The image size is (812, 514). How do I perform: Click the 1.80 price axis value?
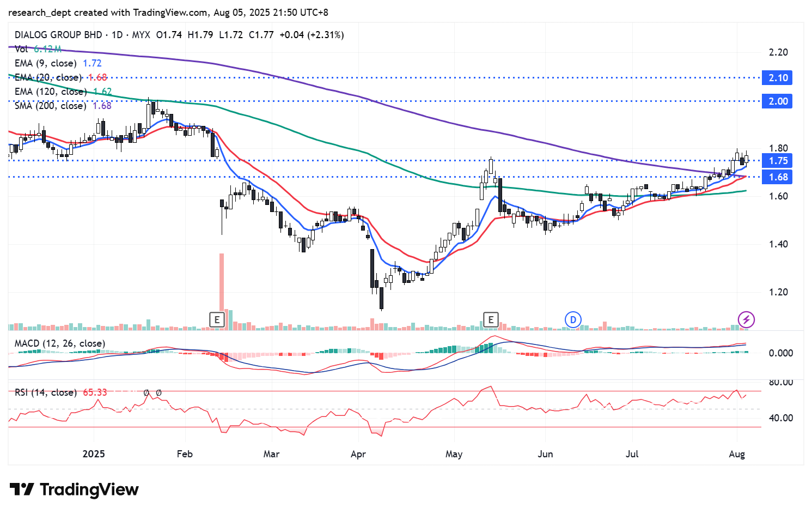tap(778, 148)
